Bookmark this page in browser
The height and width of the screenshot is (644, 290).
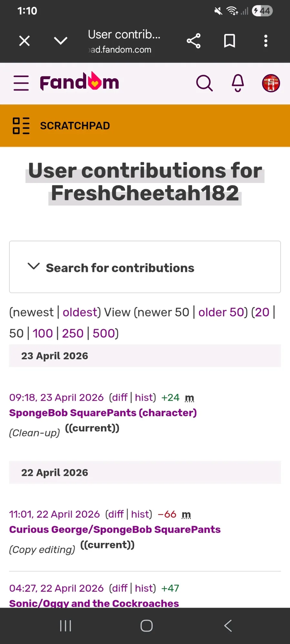coord(229,41)
